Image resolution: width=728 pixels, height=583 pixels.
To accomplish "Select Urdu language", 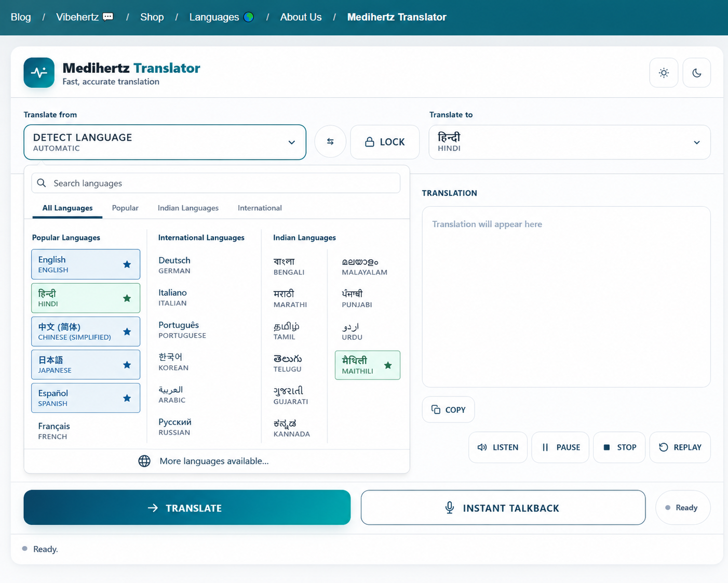I will (352, 331).
